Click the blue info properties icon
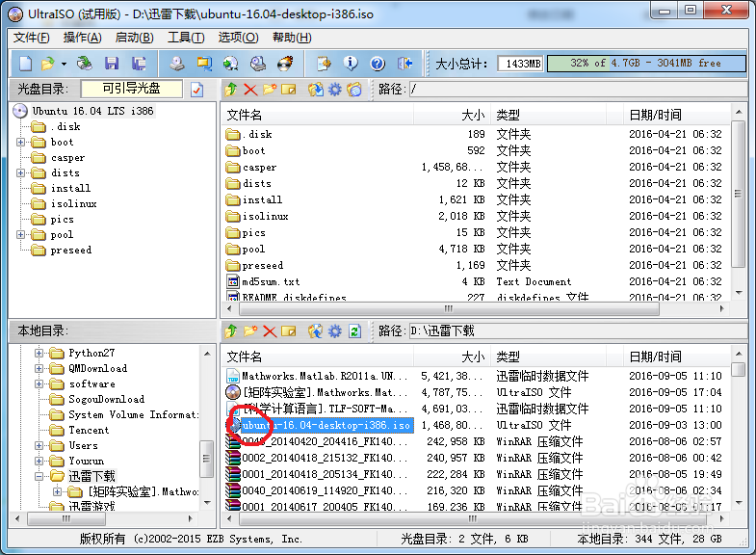The width and height of the screenshot is (756, 555). coord(351,64)
